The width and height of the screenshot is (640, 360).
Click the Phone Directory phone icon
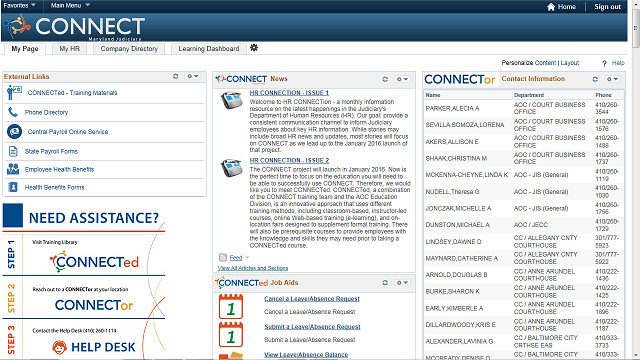coord(13,112)
